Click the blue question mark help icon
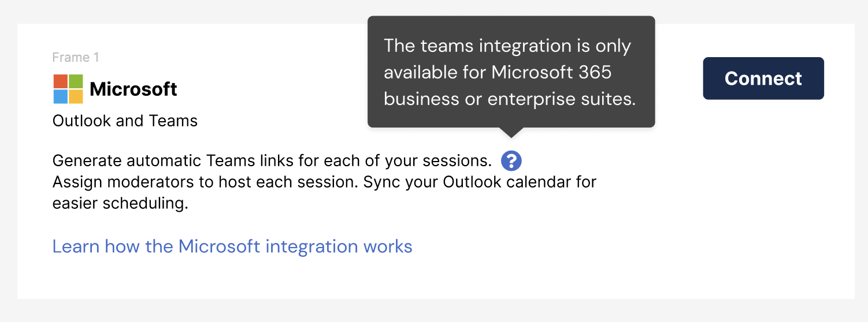Image resolution: width=868 pixels, height=322 pixels. tap(511, 160)
